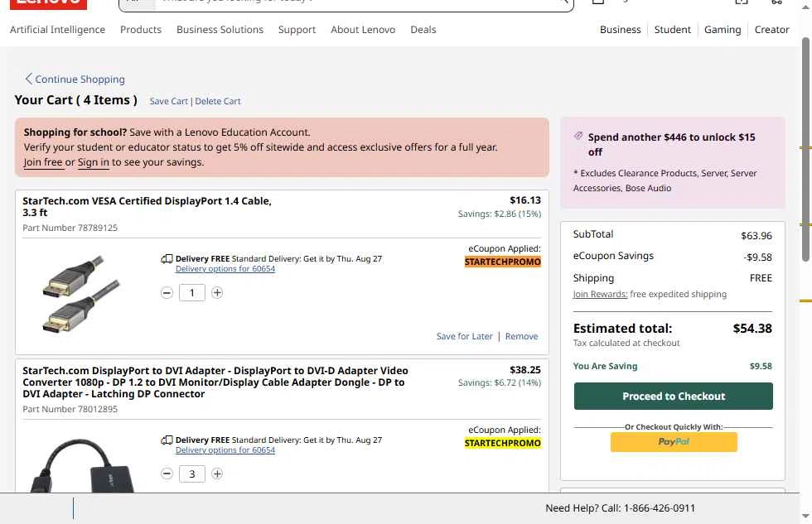Increase quantity of DisplayPort 1.4 Cable
The width and height of the screenshot is (812, 524).
(217, 293)
